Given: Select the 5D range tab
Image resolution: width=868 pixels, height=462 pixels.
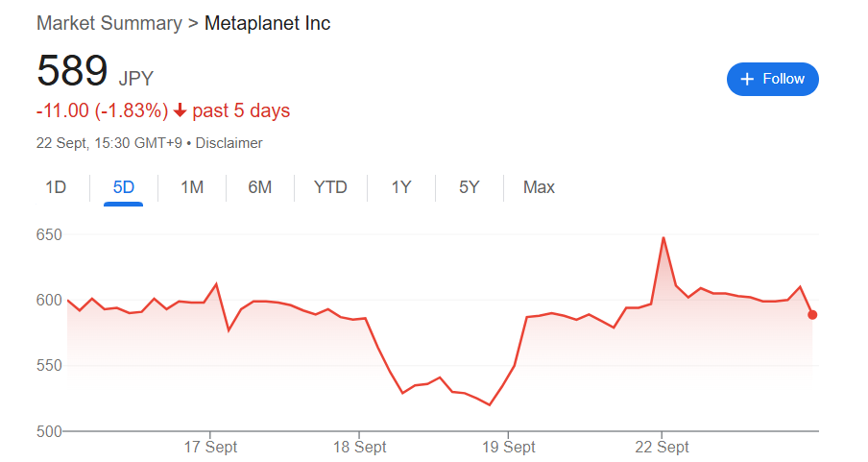Looking at the screenshot, I should (124, 187).
